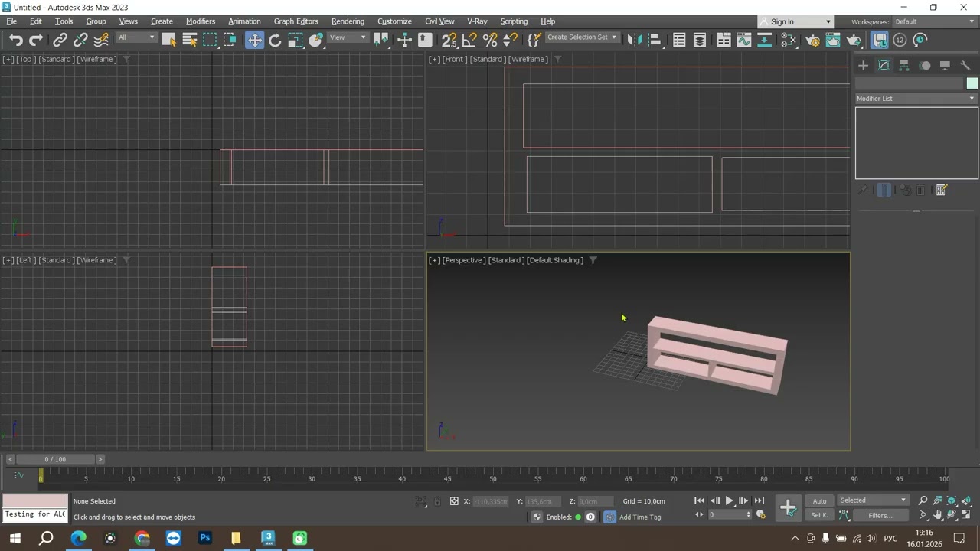980x551 pixels.
Task: Click the Play Animation button
Action: (x=729, y=500)
